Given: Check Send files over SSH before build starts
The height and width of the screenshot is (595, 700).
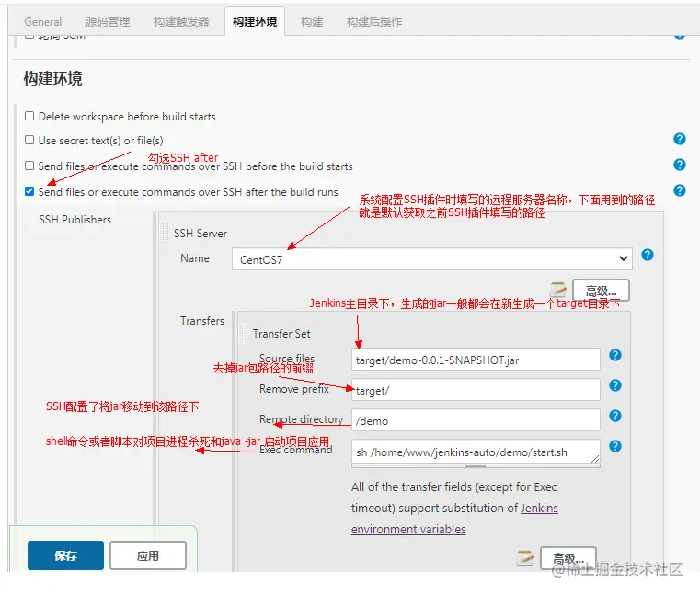Looking at the screenshot, I should pyautogui.click(x=29, y=166).
